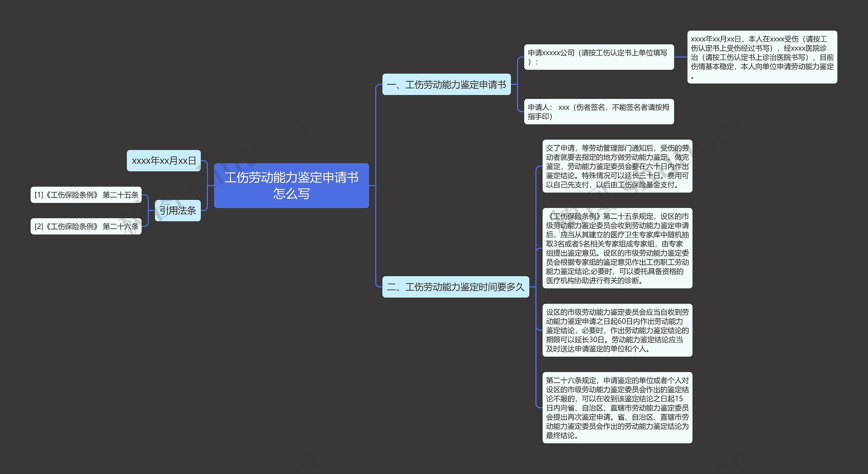Select the central topic 工伤劳动能力鉴定申请书怎么写
This screenshot has height=474, width=868.
(291, 185)
